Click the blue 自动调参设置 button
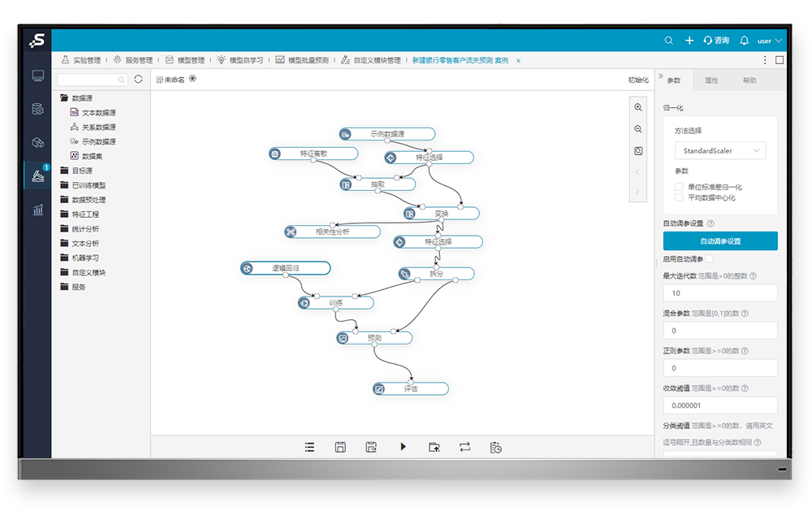 point(719,241)
